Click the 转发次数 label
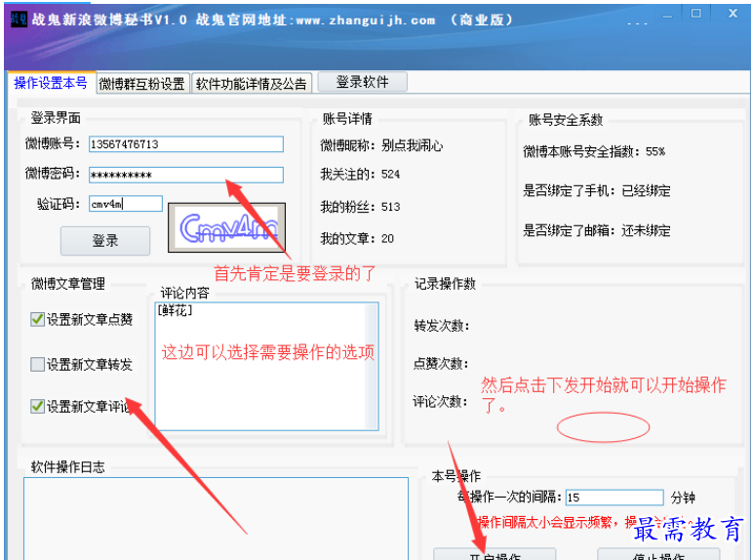This screenshot has width=752, height=560. click(x=442, y=326)
